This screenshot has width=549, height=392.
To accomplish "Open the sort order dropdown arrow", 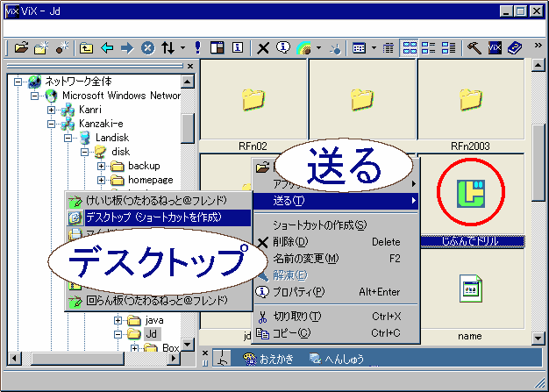I will tap(182, 46).
